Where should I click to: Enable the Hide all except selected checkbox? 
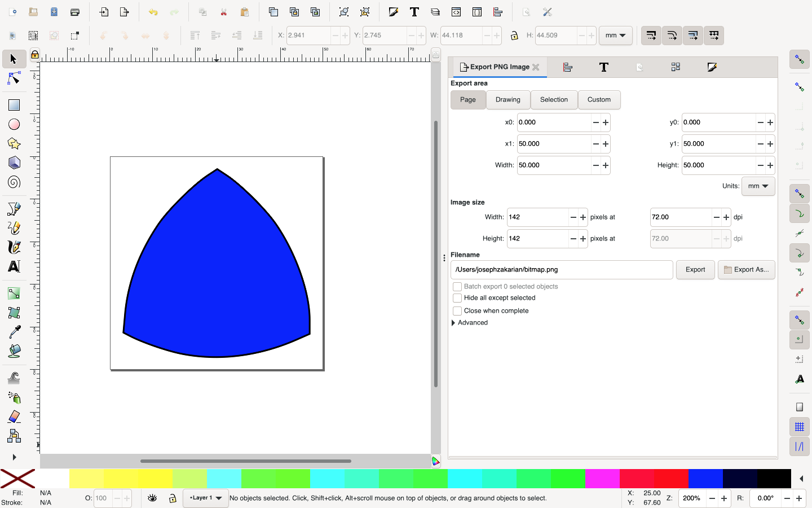457,297
